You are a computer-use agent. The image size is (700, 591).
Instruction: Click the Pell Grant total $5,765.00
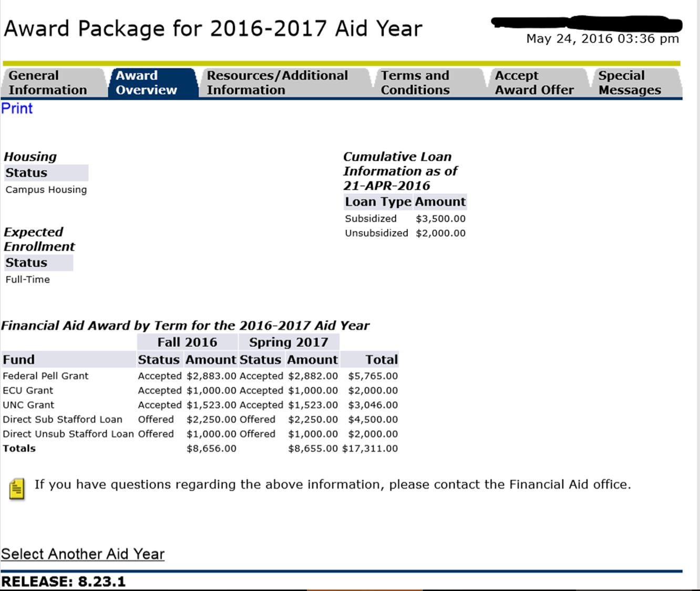click(373, 376)
